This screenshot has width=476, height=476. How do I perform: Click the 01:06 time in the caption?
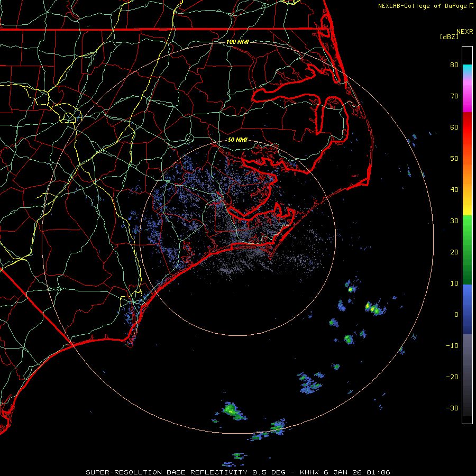pyautogui.click(x=378, y=472)
